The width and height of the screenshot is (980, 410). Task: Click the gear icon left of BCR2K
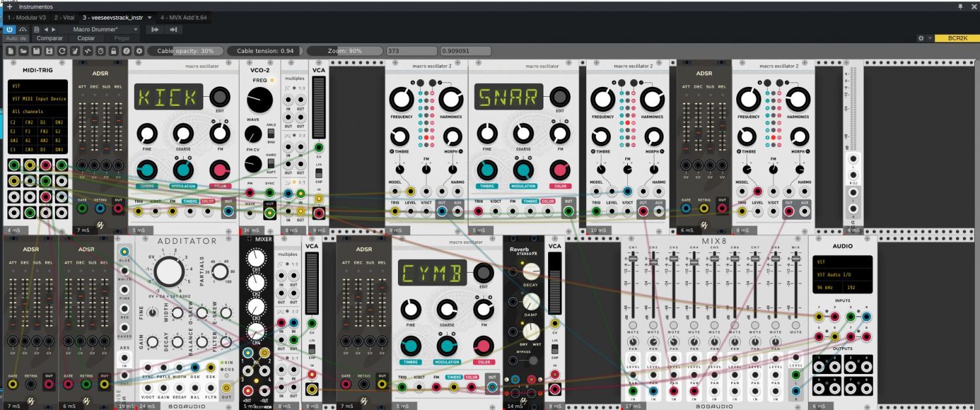[921, 39]
